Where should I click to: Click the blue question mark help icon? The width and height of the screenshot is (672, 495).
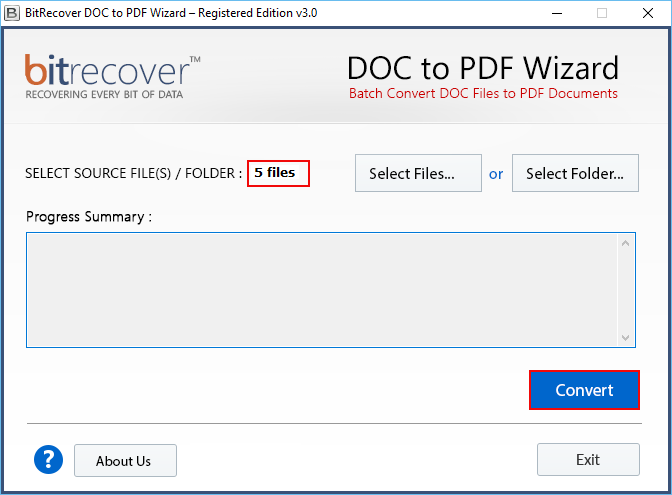click(x=48, y=460)
